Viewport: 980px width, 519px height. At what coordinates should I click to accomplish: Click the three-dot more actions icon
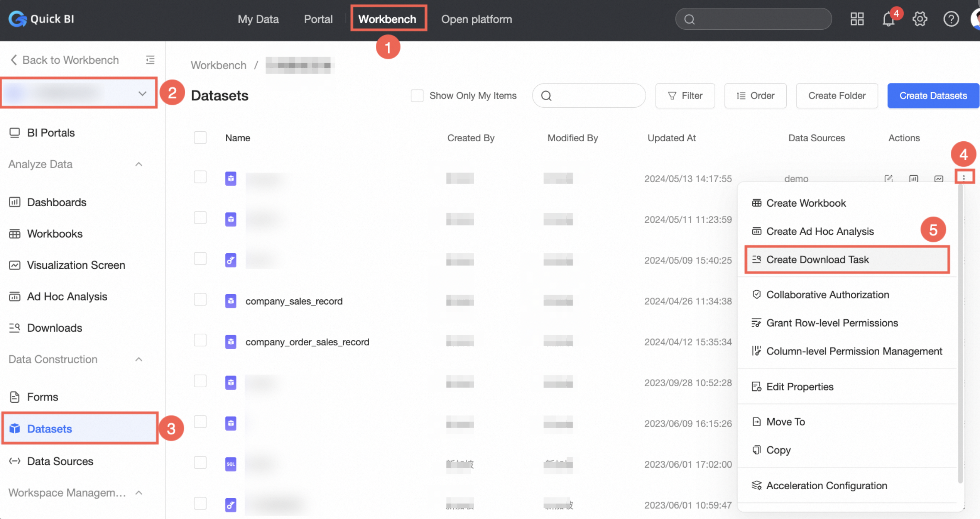(964, 177)
